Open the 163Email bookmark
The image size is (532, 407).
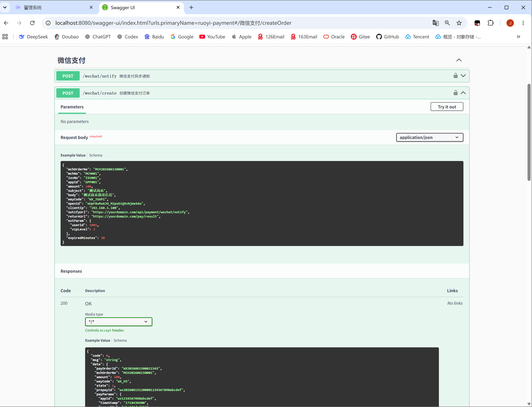pos(304,37)
